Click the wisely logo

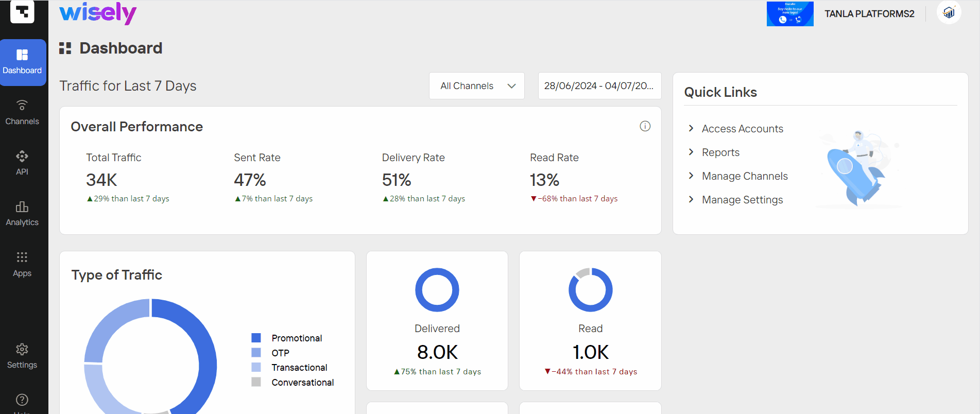click(98, 13)
